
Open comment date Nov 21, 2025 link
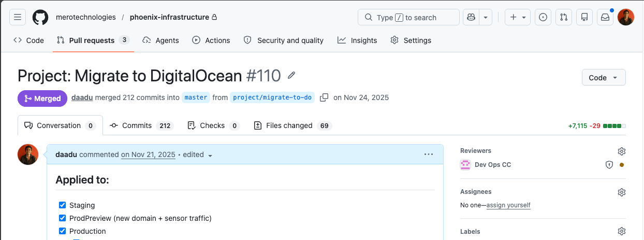[x=149, y=154]
